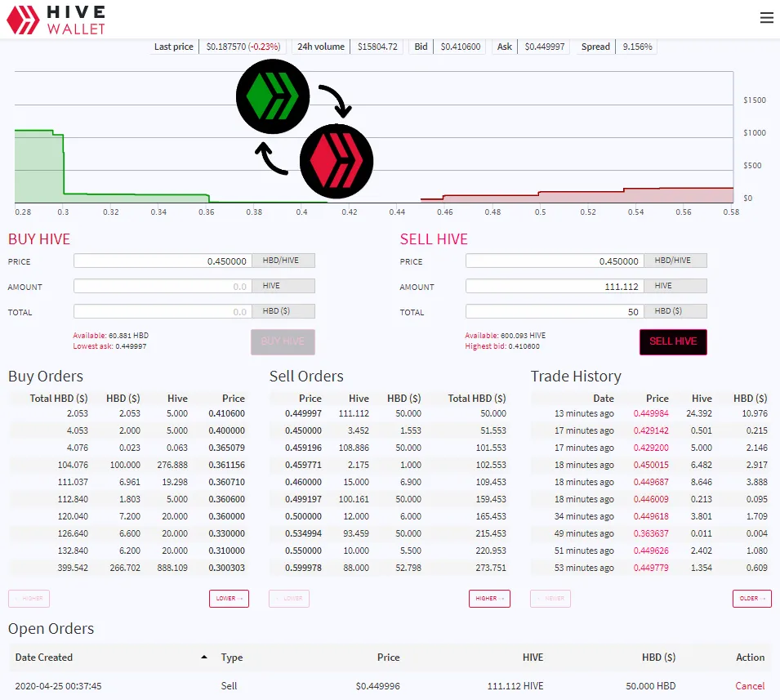The height and width of the screenshot is (700, 780).
Task: Click the 34 minutes ago trade row
Action: [651, 516]
